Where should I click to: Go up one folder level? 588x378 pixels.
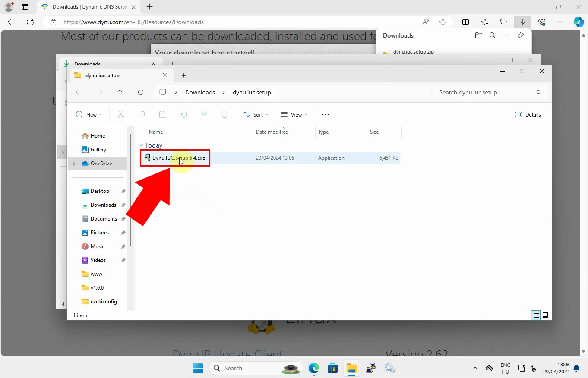click(120, 92)
